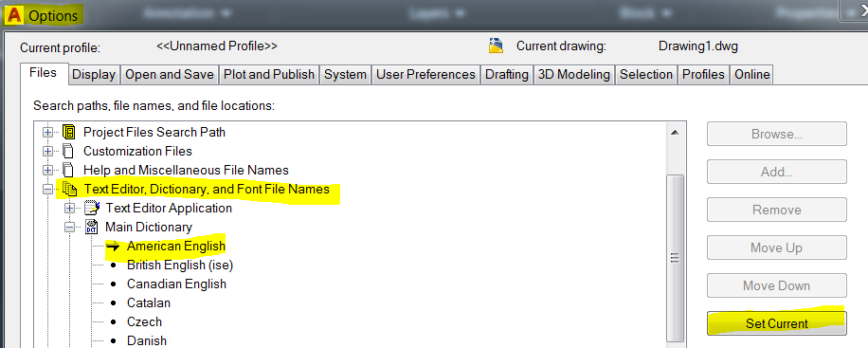Click the Move Up button
This screenshot has width=868, height=348.
(x=777, y=247)
